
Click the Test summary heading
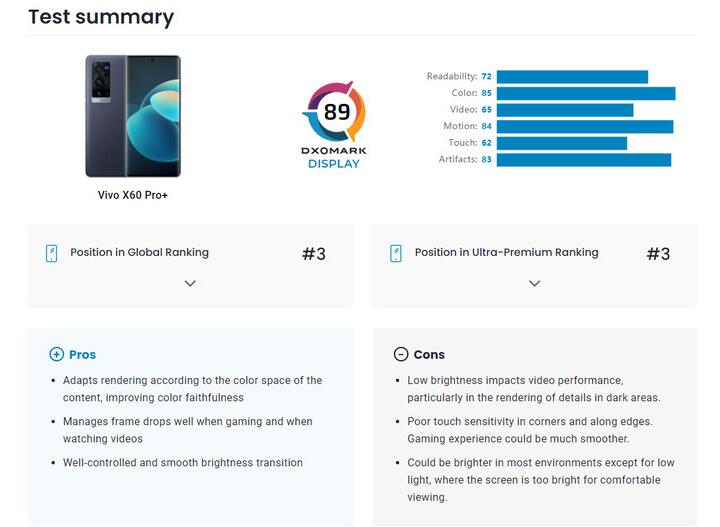101,17
